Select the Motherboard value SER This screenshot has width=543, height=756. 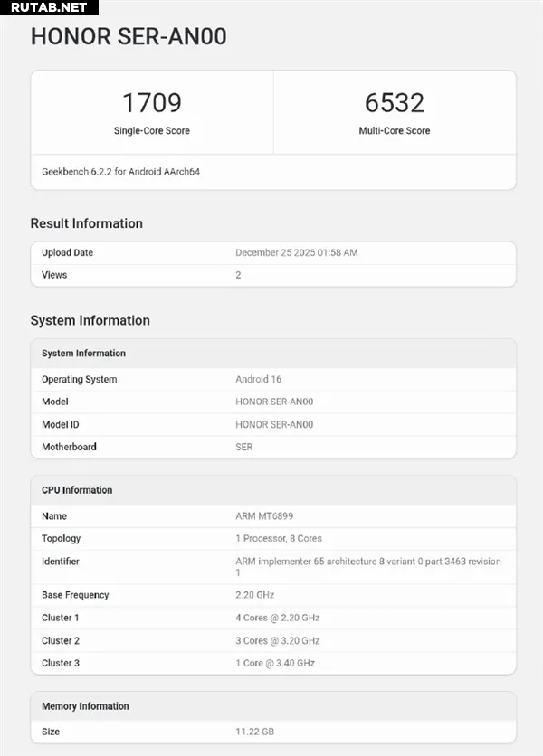[x=243, y=447]
